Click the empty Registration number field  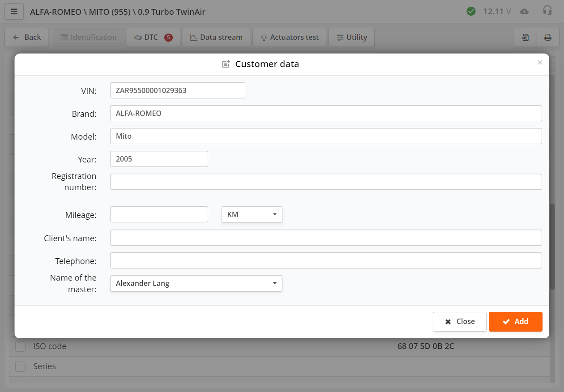click(326, 181)
